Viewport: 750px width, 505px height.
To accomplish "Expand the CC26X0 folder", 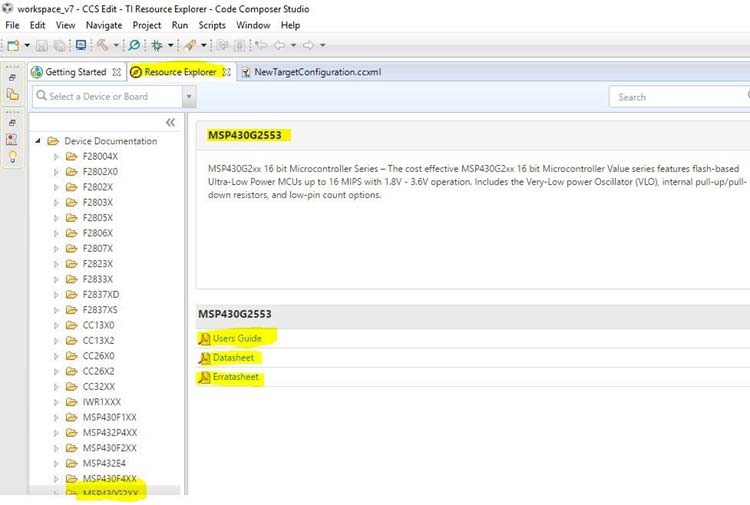I will coord(56,356).
